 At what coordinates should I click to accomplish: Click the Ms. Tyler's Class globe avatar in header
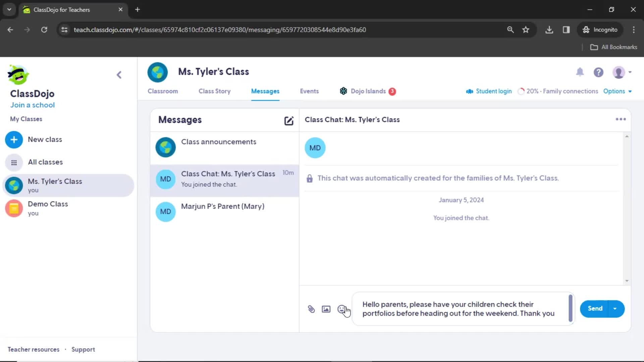tap(157, 72)
